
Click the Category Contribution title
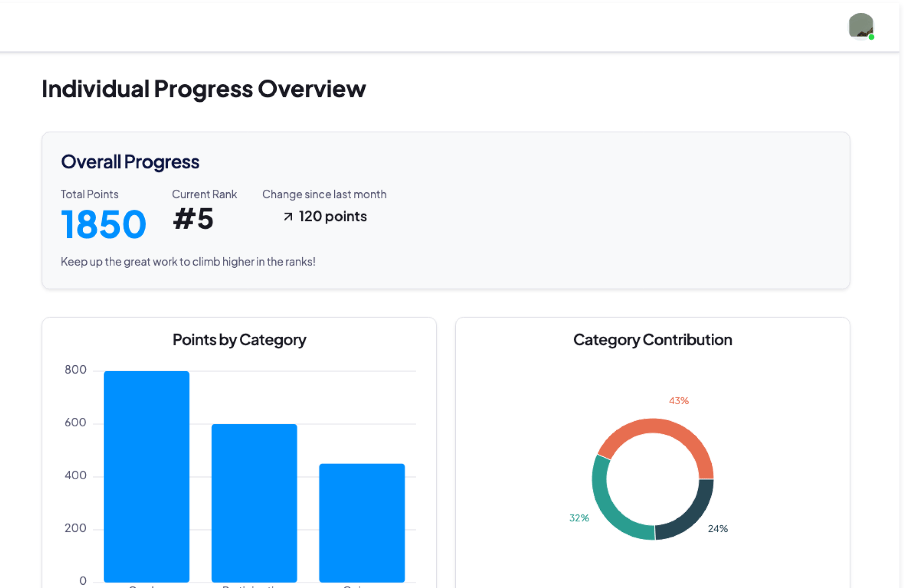(x=652, y=340)
